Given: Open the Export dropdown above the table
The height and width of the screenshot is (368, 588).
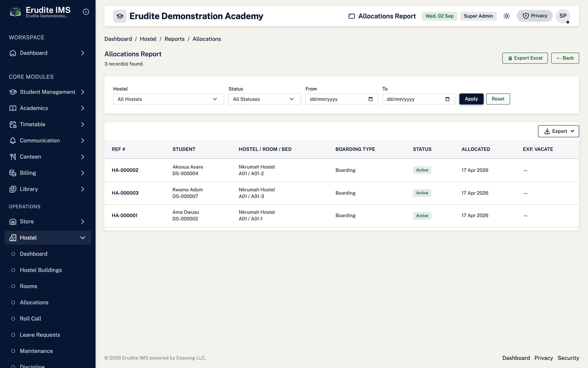Looking at the screenshot, I should [x=558, y=131].
